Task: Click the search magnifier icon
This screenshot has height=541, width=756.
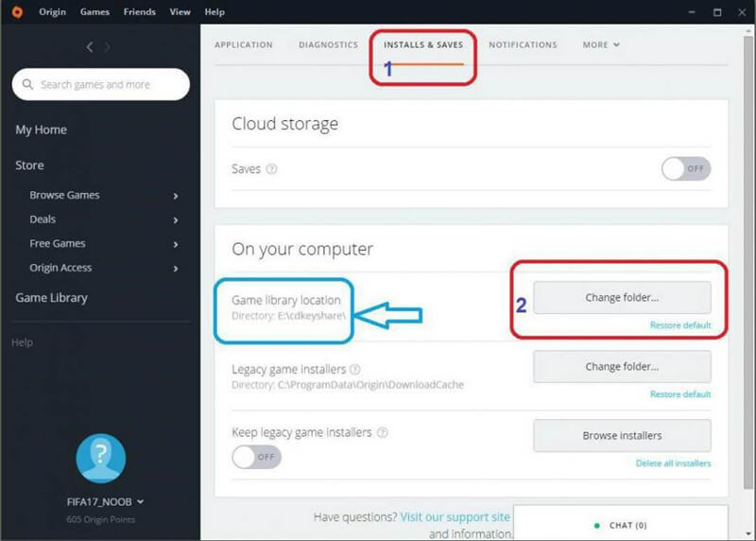Action: (x=27, y=84)
